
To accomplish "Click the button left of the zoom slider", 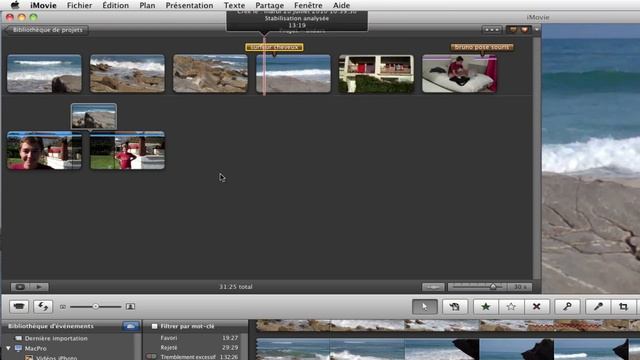I will pos(433,287).
